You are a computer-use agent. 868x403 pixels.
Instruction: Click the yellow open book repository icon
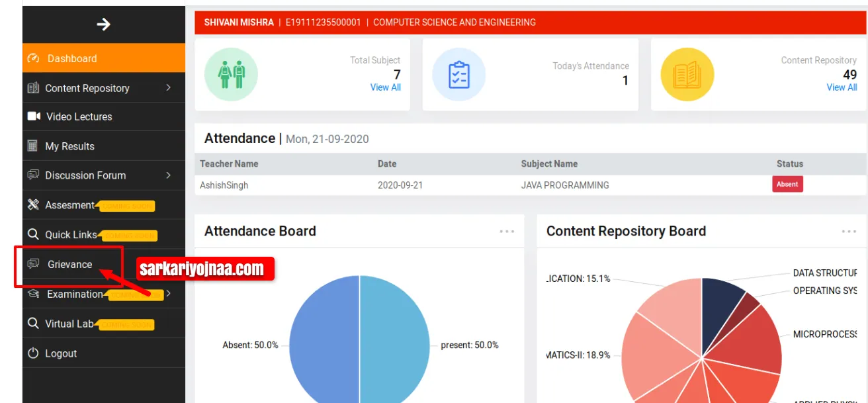687,74
